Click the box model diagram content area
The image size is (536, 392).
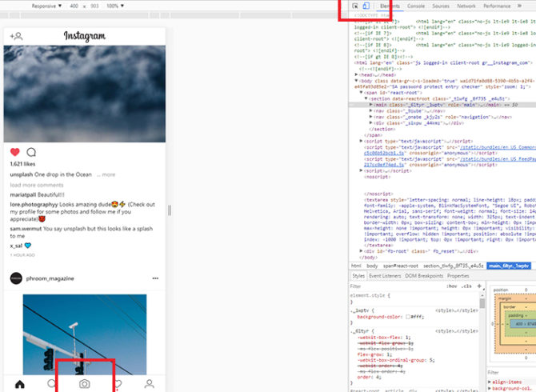tap(524, 324)
